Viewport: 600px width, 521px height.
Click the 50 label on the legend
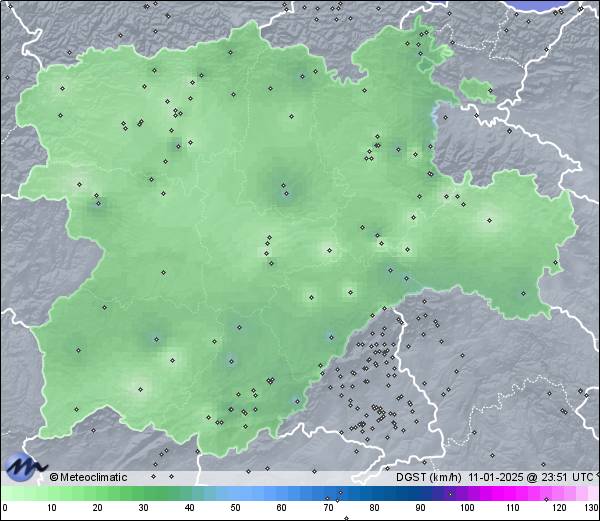point(235,508)
